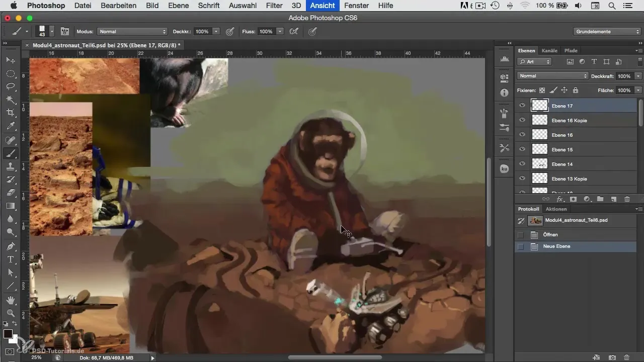The image size is (644, 362).
Task: Link layers icon in Layers panel
Action: pyautogui.click(x=546, y=199)
